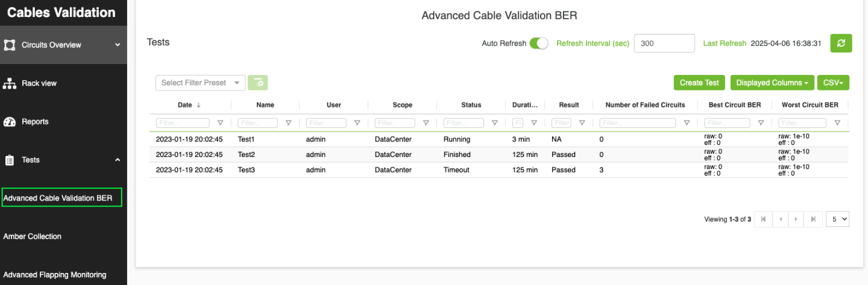Click the Rack view hierarchy icon
This screenshot has width=868, height=285.
10,83
